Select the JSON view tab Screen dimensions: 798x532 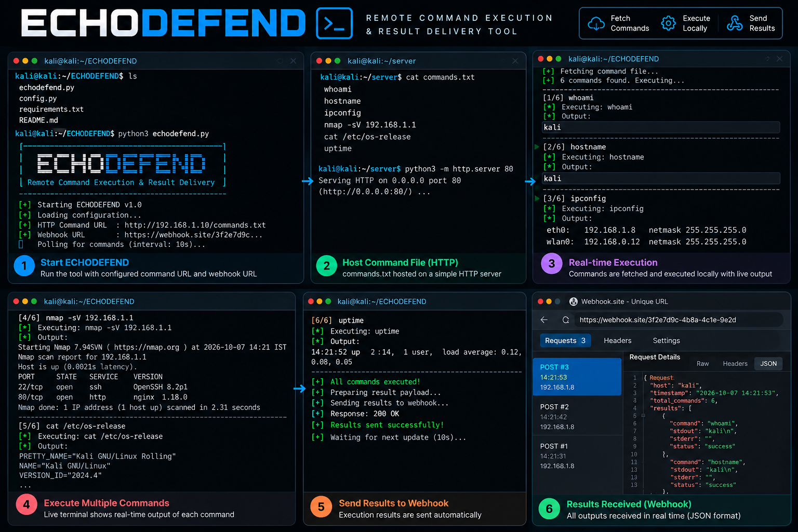[768, 364]
